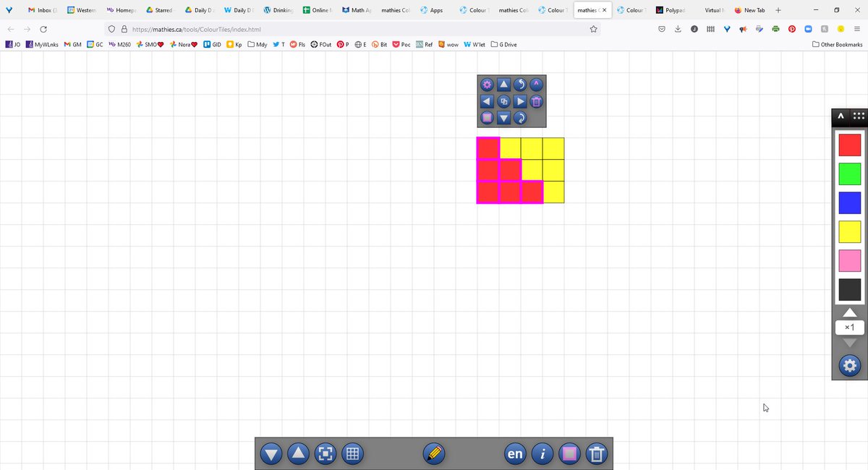
Task: Rotate selection clockwise in tile toolbar
Action: (520, 117)
